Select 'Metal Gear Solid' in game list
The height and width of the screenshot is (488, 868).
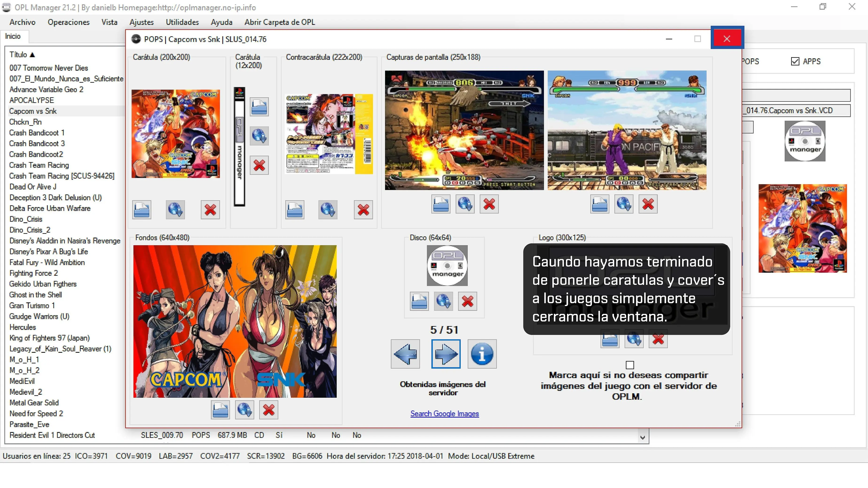pos(34,403)
